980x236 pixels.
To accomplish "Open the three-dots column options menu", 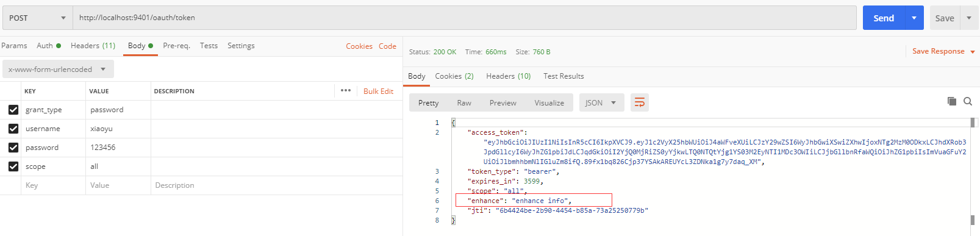I will 346,90.
